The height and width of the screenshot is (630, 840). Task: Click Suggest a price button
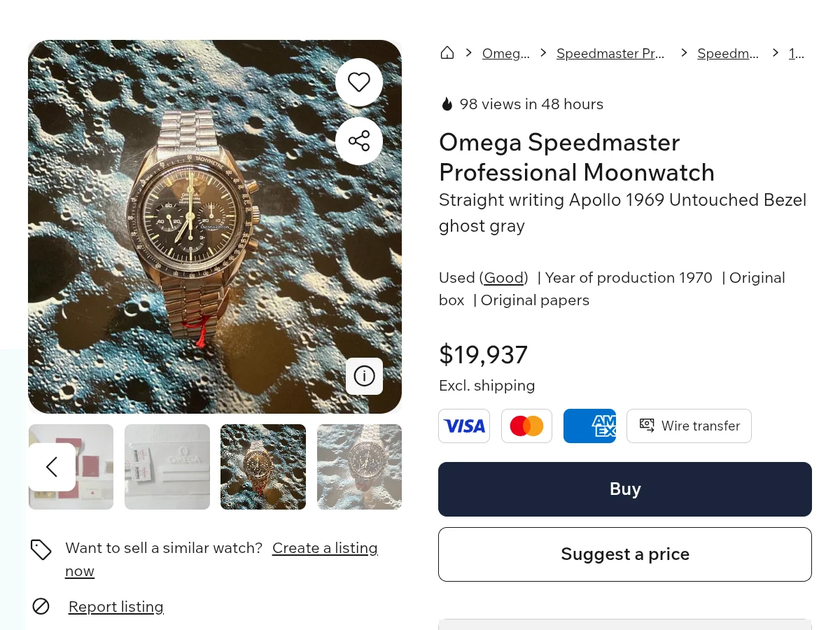coord(624,554)
